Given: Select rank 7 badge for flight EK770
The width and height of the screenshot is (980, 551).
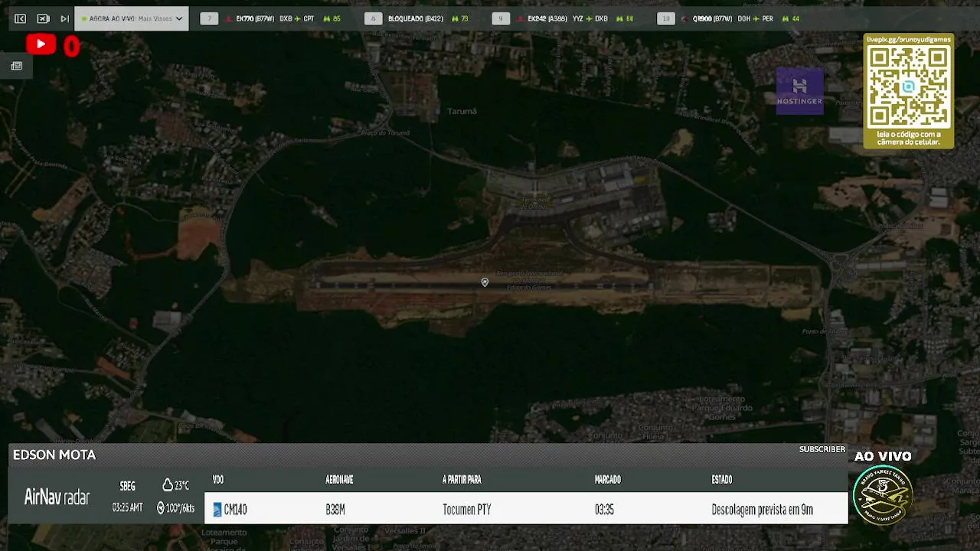Looking at the screenshot, I should click(209, 18).
